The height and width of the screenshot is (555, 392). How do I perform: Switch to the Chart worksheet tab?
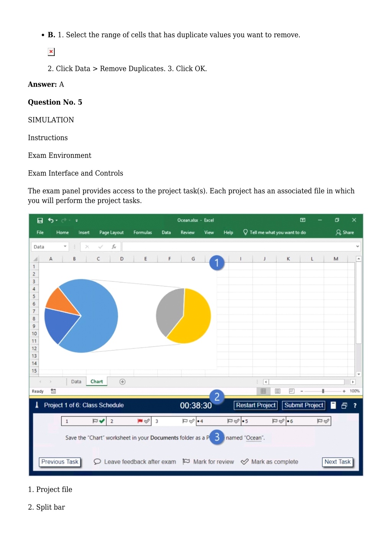point(97,381)
